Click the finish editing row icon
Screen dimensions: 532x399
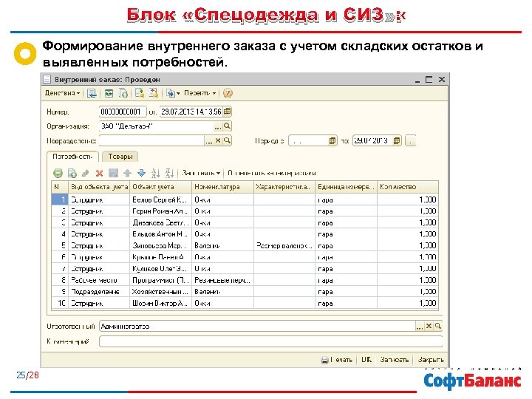pyautogui.click(x=113, y=174)
